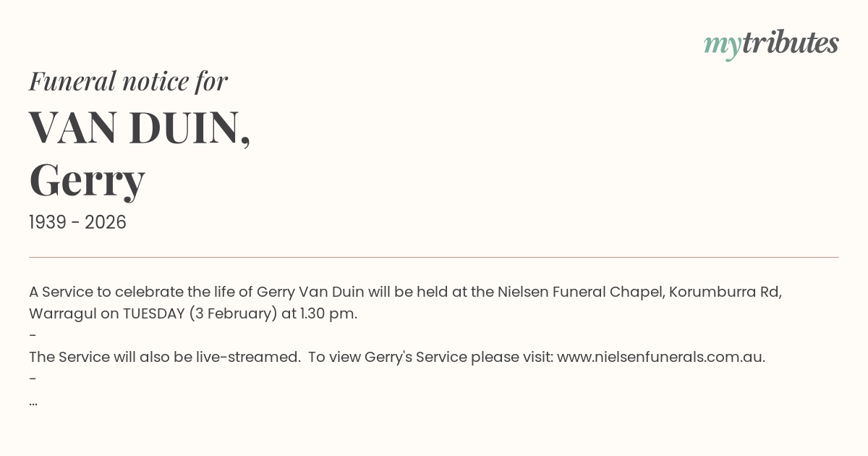The image size is (868, 456).
Task: Click the green "my" in the logo
Action: tap(722, 46)
